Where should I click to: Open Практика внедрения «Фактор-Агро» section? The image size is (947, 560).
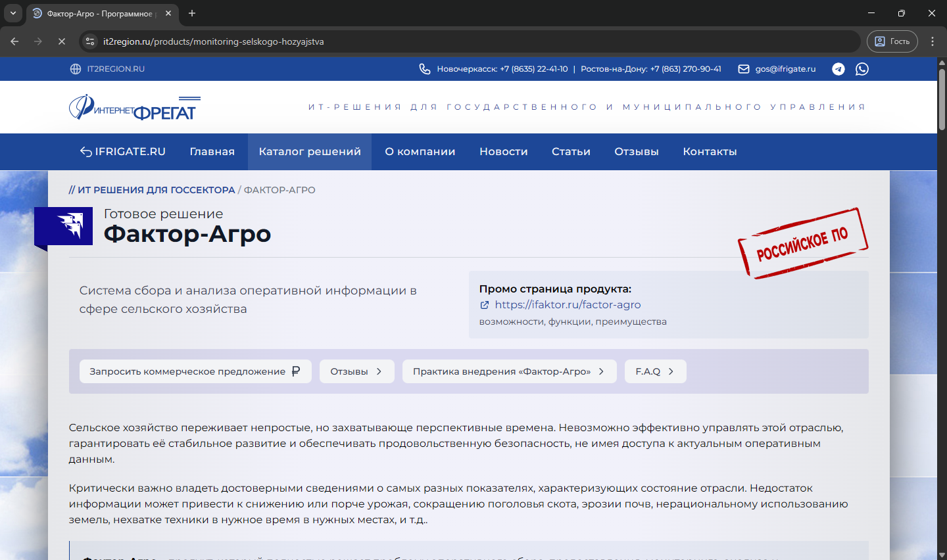click(509, 371)
